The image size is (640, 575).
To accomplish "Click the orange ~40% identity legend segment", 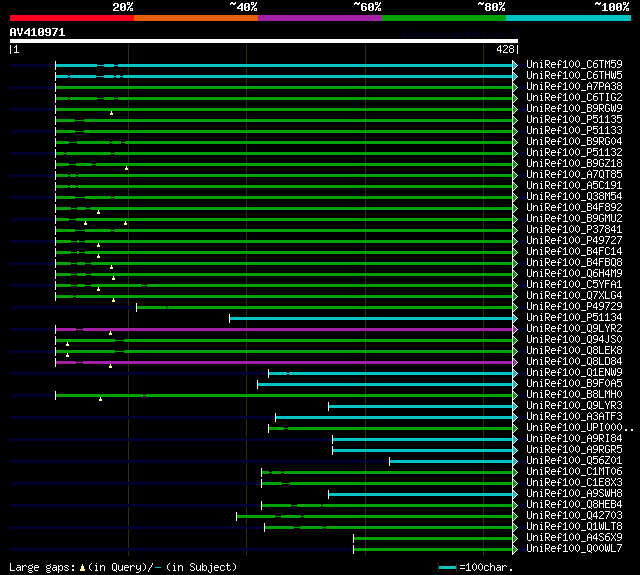I will [196, 18].
